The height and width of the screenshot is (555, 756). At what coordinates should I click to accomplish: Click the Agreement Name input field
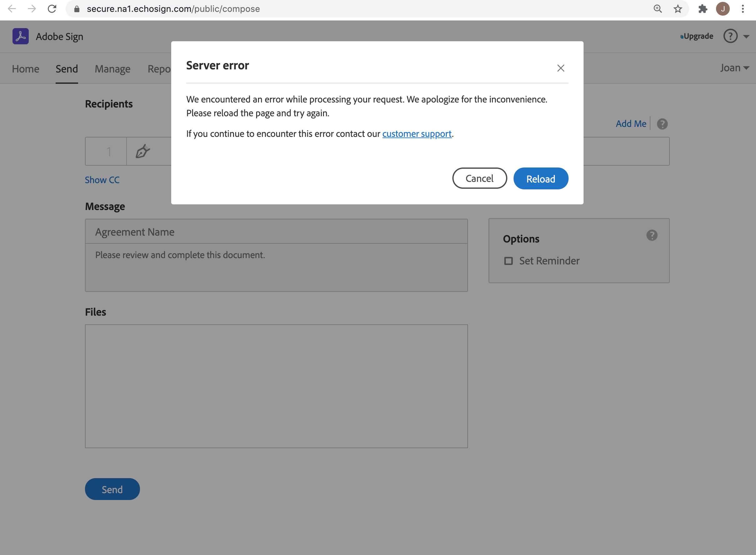[x=276, y=232]
